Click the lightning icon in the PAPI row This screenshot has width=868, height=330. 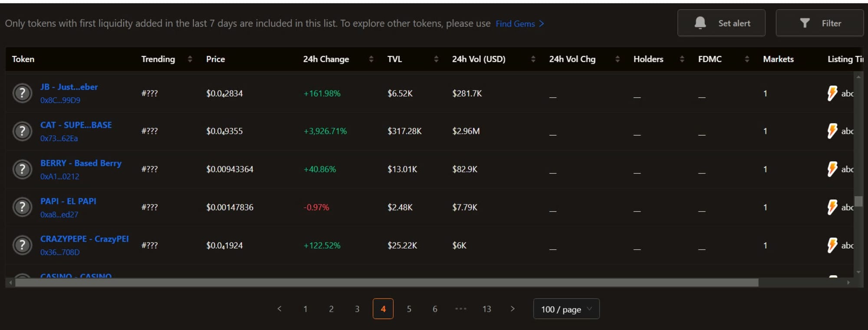pos(832,207)
